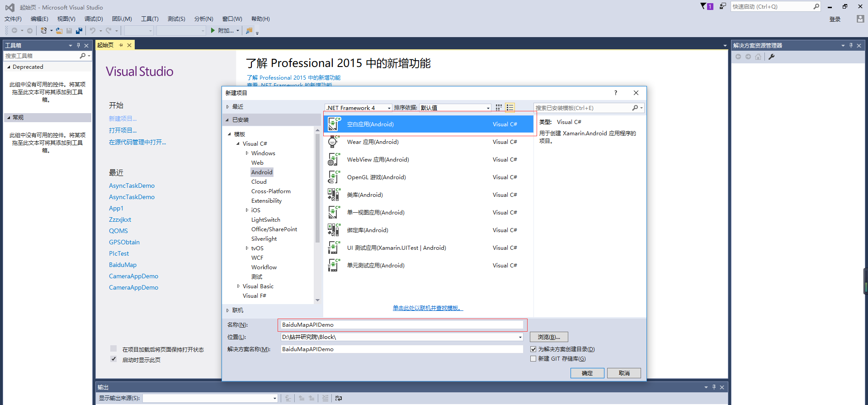868x405 pixels.
Task: Pin the Start Page tab
Action: (121, 45)
